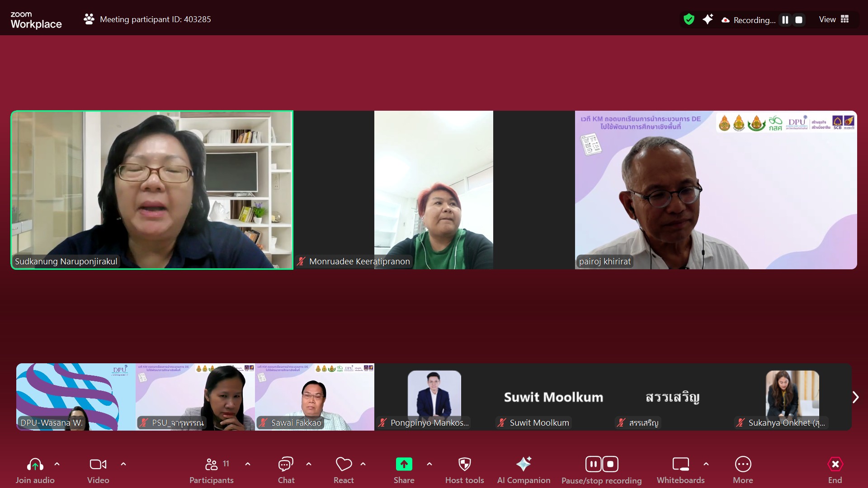
Task: Click the green Share screen button
Action: point(404,465)
